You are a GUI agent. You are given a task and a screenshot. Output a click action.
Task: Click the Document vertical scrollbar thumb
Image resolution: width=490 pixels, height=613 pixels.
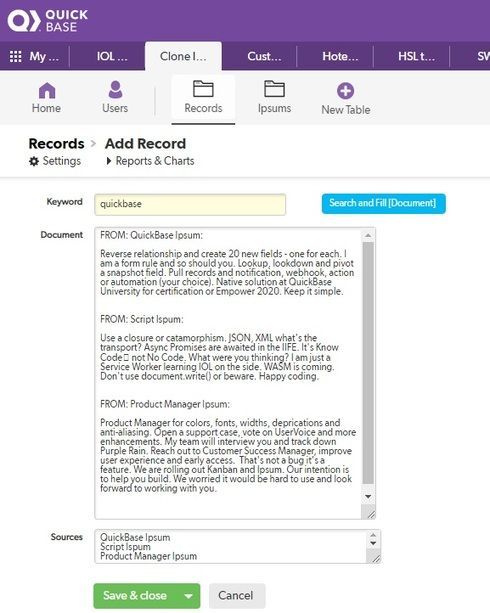368,363
